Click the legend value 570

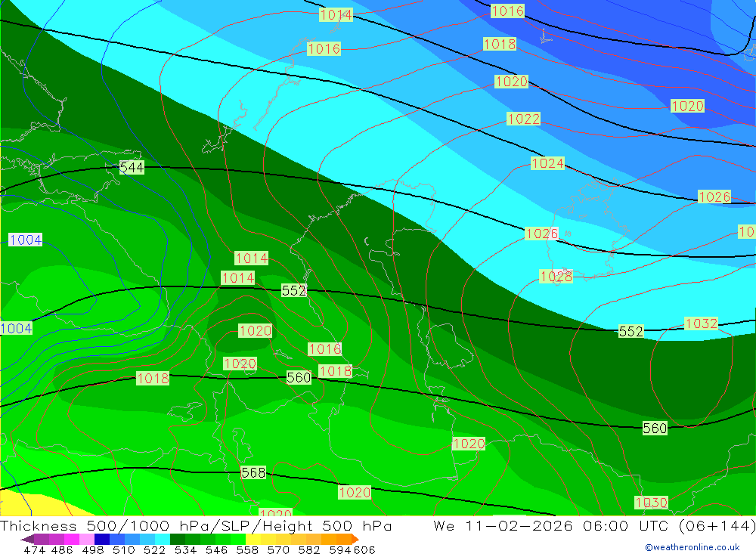[278, 549]
